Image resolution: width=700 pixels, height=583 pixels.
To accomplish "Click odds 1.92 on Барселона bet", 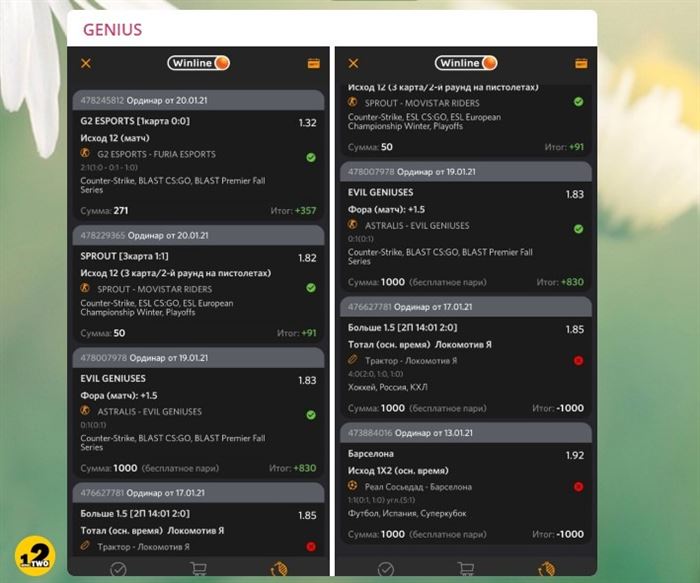I will click(x=575, y=455).
